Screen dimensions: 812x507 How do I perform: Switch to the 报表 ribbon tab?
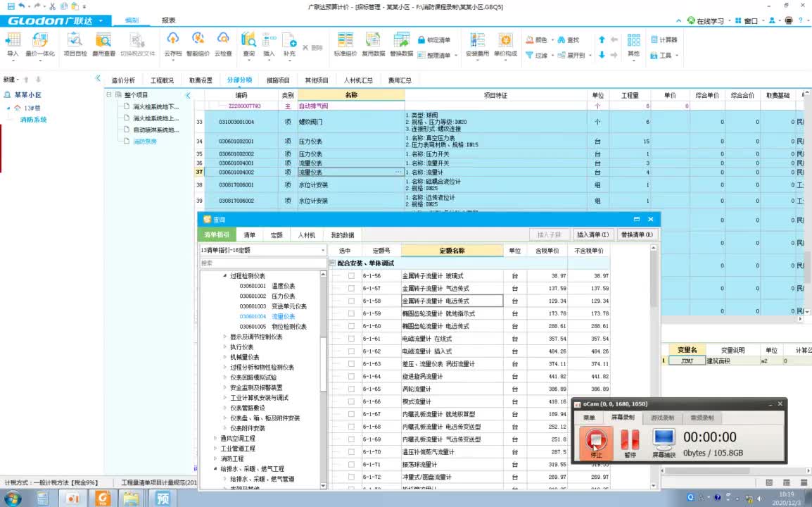(169, 20)
